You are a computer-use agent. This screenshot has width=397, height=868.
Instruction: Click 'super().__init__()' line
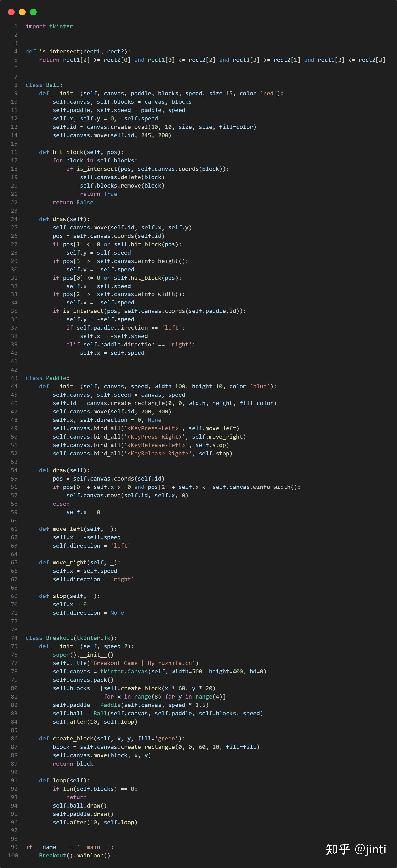pyautogui.click(x=83, y=655)
